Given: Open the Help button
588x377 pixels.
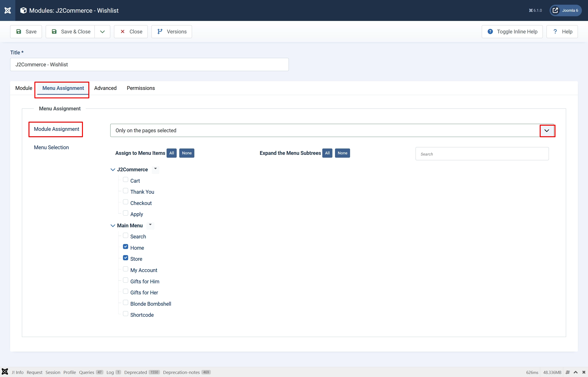Looking at the screenshot, I should click(562, 32).
